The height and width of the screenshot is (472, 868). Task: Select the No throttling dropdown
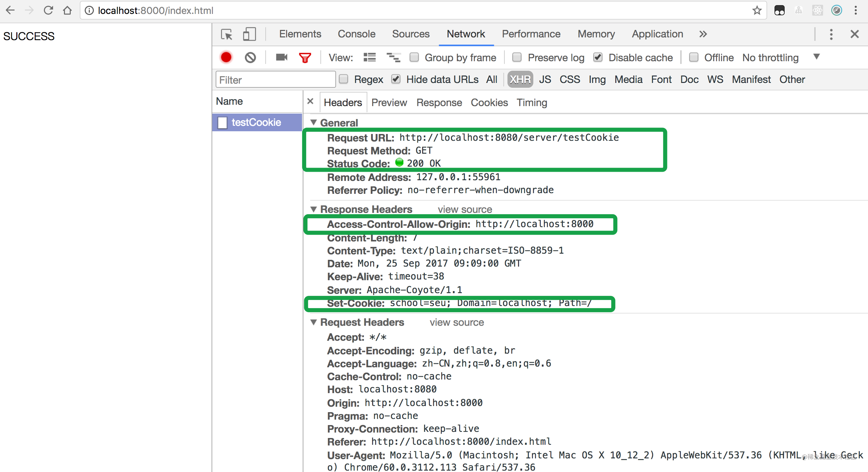[x=779, y=57]
